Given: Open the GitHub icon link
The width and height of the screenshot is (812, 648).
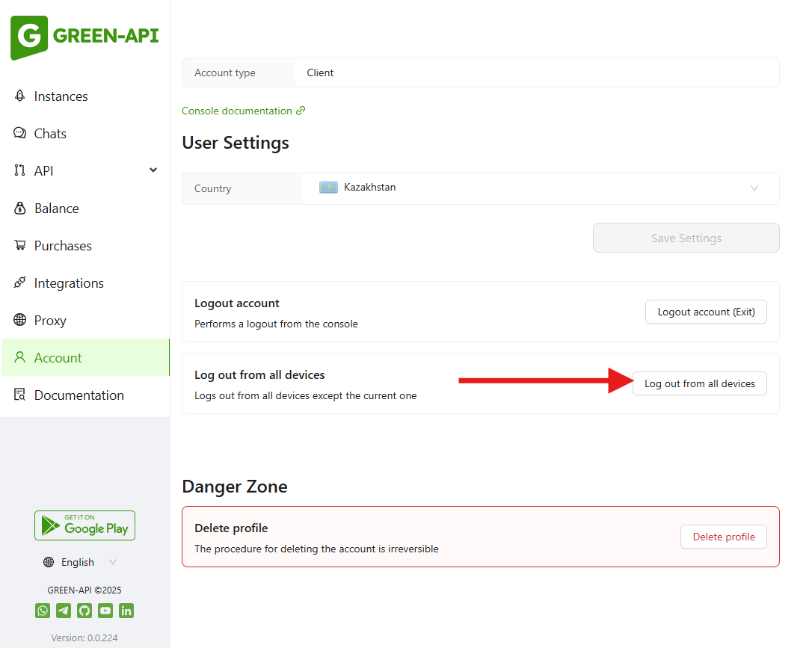Looking at the screenshot, I should point(84,611).
